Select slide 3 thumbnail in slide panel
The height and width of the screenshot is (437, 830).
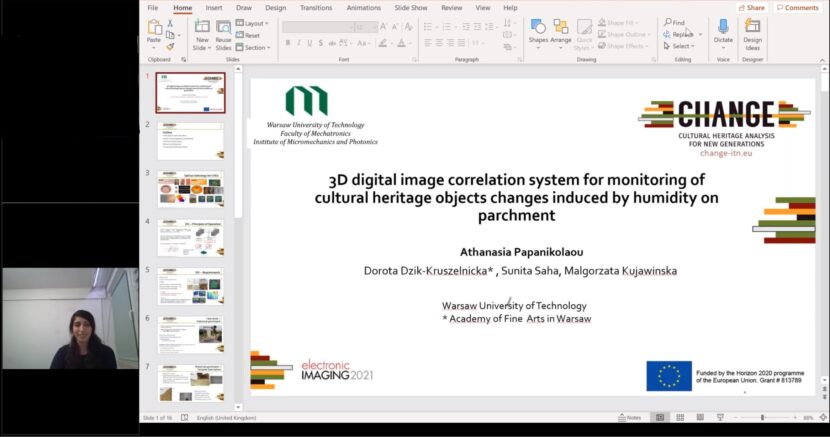click(x=190, y=189)
